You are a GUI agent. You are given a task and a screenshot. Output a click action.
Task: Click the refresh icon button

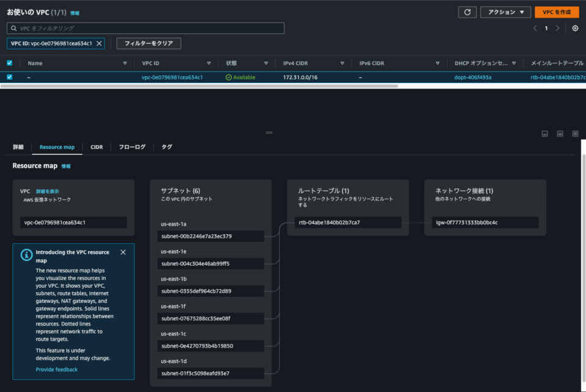pyautogui.click(x=467, y=12)
